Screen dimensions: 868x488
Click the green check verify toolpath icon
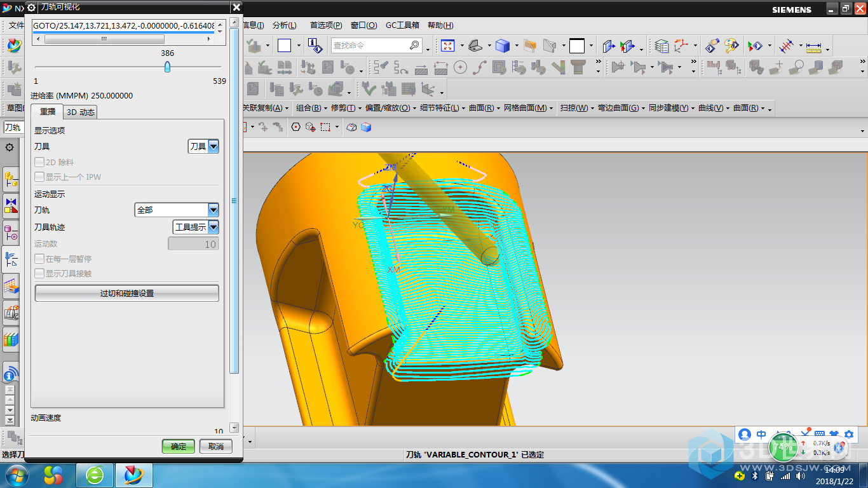coord(369,88)
